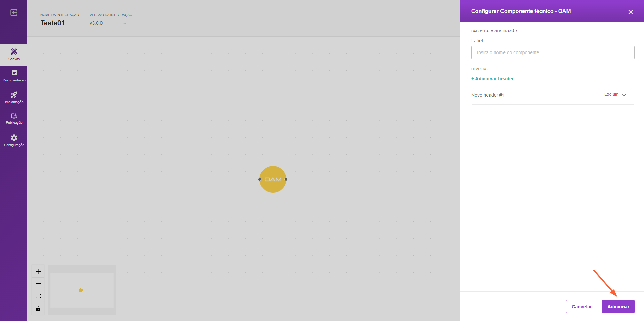Image resolution: width=644 pixels, height=321 pixels.
Task: Open the Configuração section
Action: coord(14,140)
